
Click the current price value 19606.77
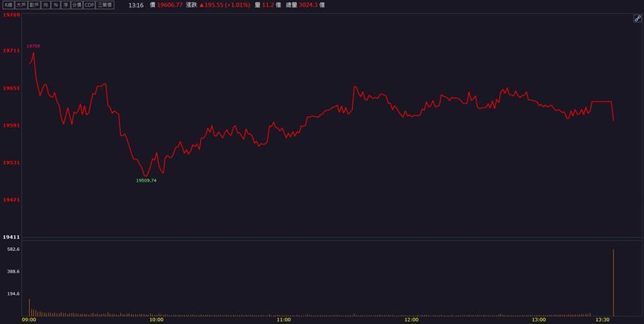[x=170, y=5]
